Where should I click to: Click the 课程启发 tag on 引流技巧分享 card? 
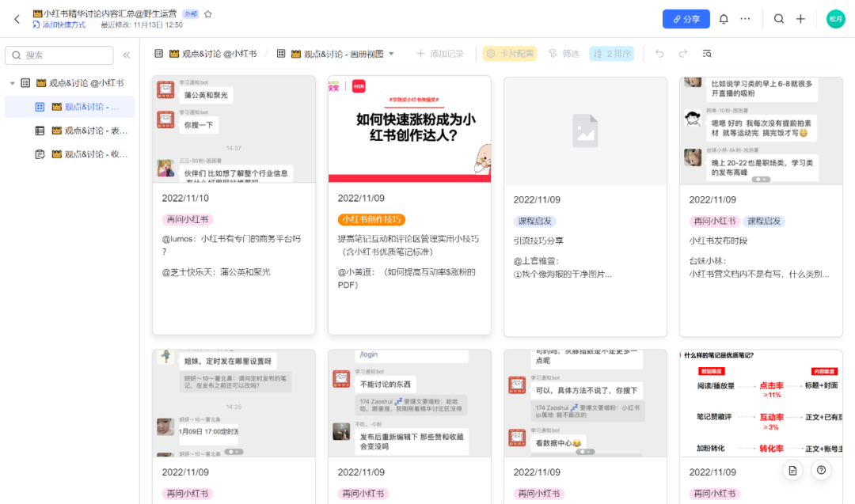[534, 222]
